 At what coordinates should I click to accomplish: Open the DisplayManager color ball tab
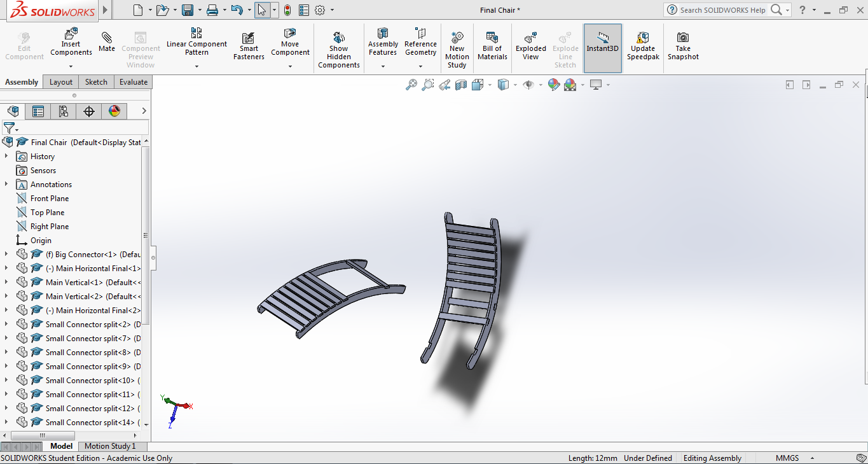114,111
